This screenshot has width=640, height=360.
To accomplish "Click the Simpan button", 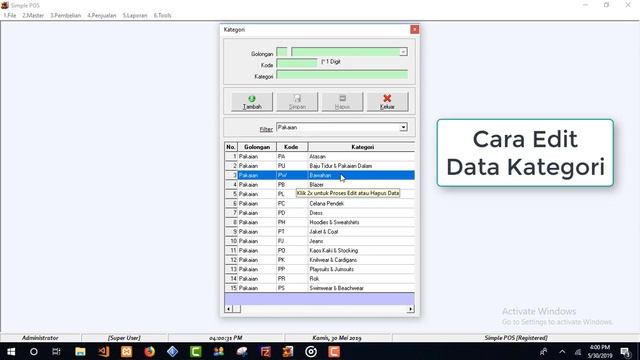I will 297,102.
